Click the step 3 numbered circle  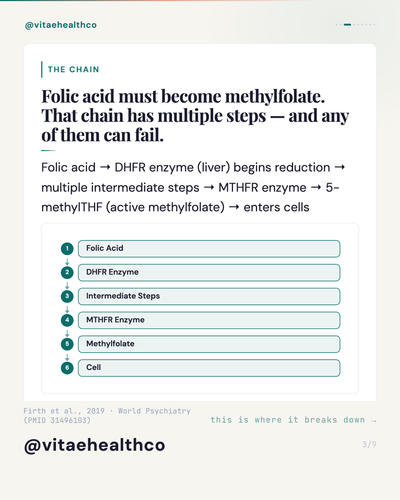[67, 296]
